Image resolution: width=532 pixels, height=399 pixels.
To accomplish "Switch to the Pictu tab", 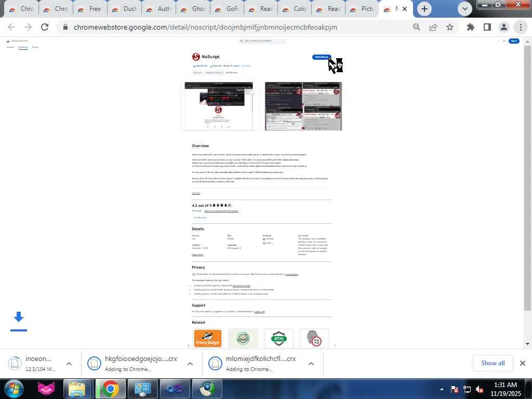I will point(363,9).
